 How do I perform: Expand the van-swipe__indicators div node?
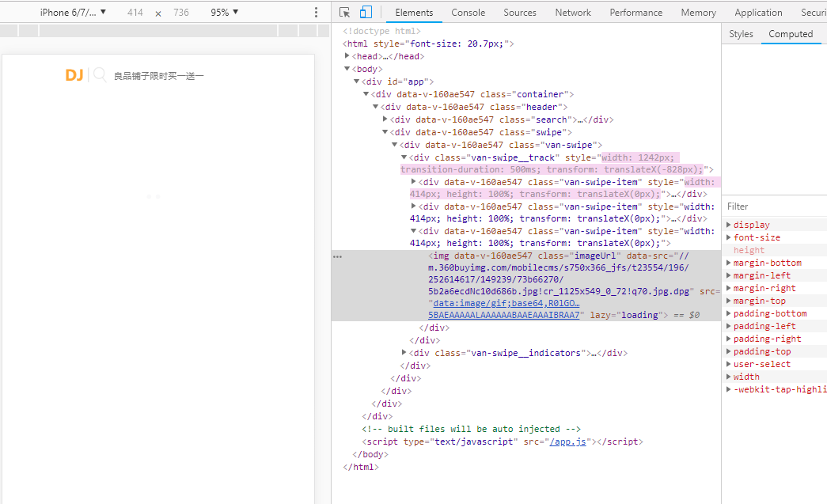coord(404,352)
